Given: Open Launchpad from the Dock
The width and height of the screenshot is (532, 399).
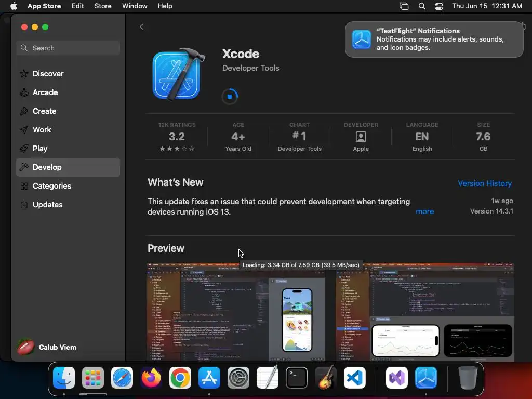Looking at the screenshot, I should [93, 378].
